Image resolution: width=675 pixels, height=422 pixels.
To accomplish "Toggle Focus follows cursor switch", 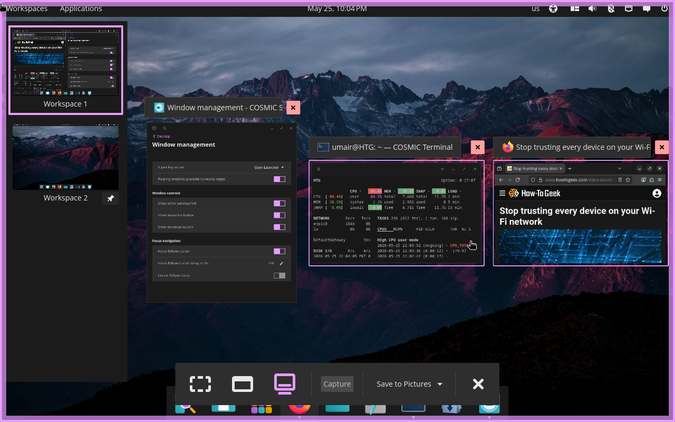I will coord(279,251).
